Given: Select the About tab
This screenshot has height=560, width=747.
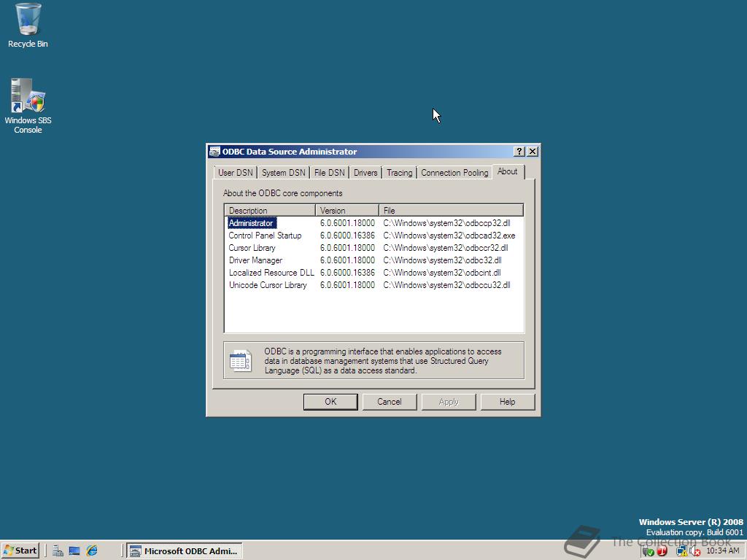Looking at the screenshot, I should tap(508, 171).
